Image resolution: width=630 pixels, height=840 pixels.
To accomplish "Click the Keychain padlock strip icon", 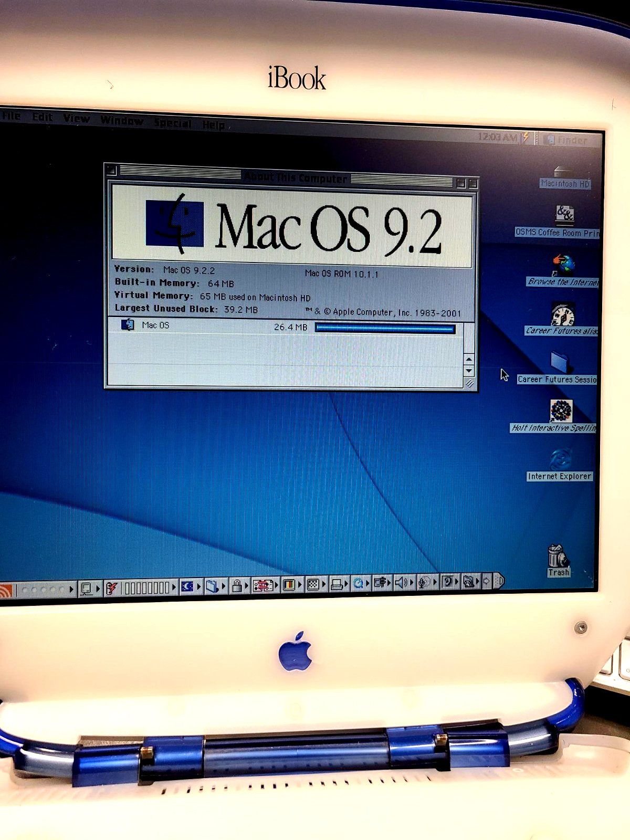I will 237,585.
